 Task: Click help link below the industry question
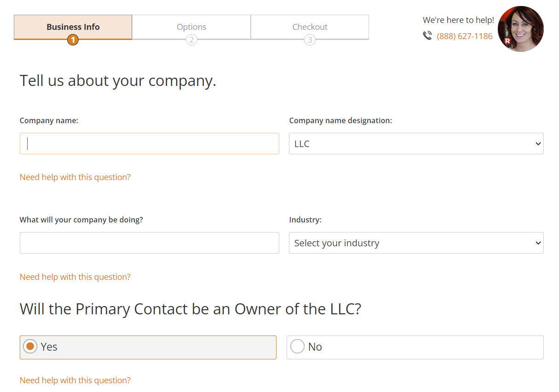click(75, 277)
